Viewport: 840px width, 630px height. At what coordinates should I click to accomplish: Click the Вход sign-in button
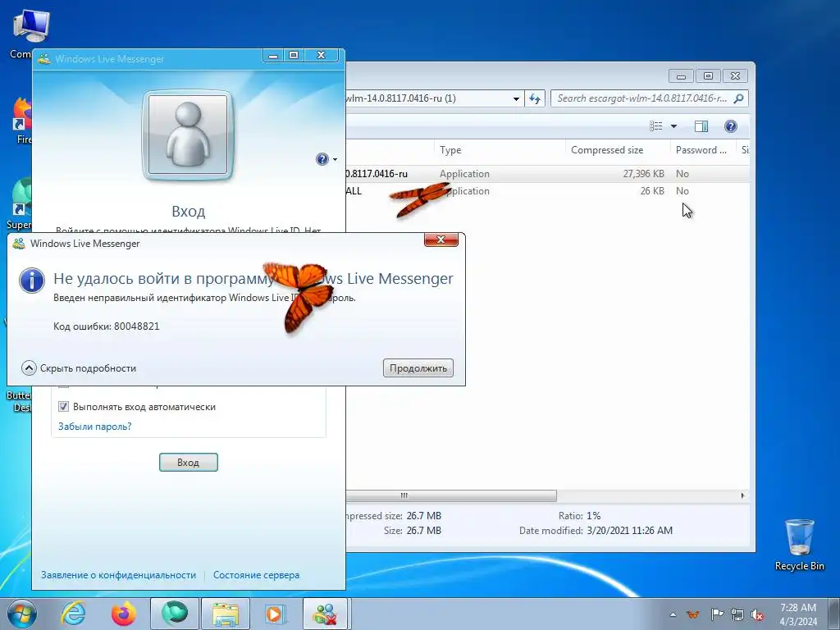(x=188, y=463)
